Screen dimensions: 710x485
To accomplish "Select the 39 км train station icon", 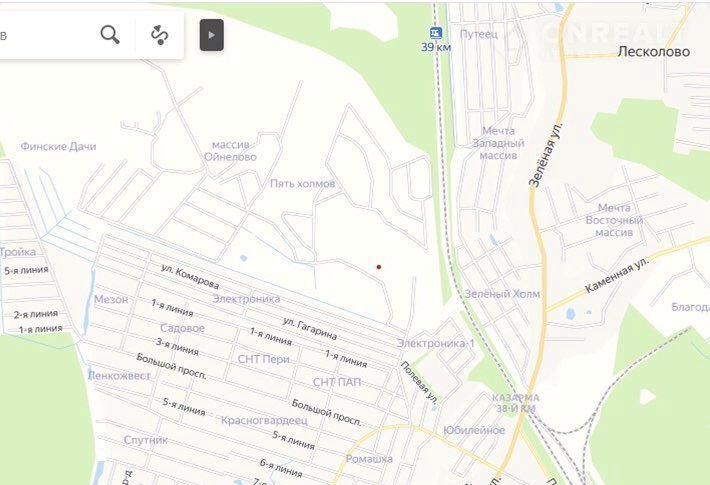I will (x=436, y=33).
